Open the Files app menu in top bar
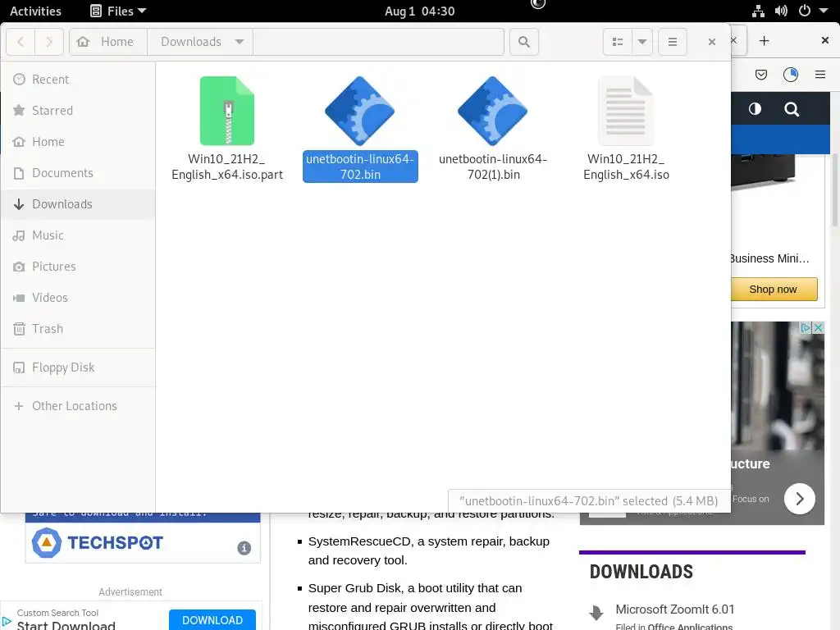Image resolution: width=840 pixels, height=630 pixels. pyautogui.click(x=118, y=11)
